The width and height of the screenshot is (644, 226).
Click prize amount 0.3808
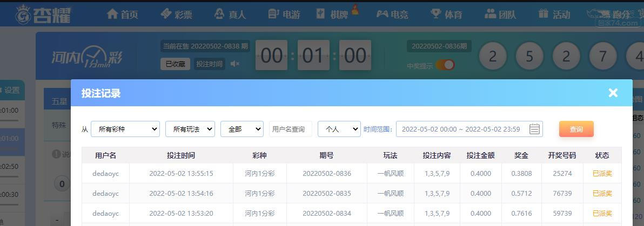(x=521, y=174)
